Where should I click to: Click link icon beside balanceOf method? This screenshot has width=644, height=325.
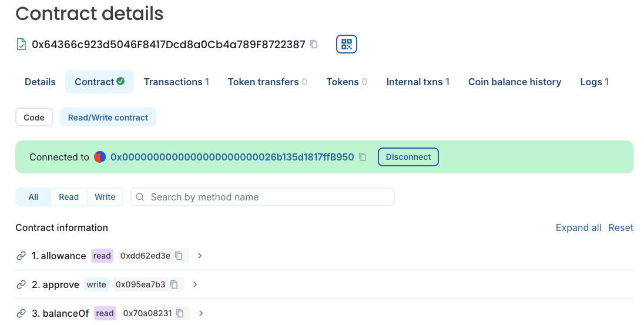click(21, 313)
